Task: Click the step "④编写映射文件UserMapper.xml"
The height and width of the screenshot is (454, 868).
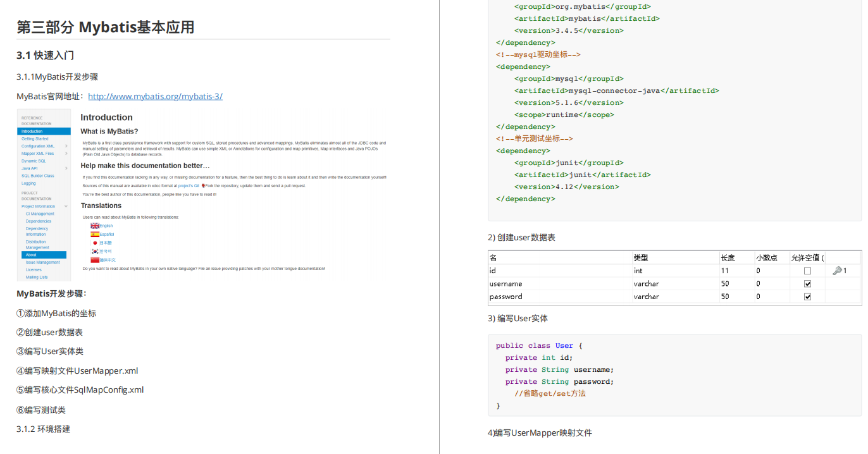Action: tap(77, 371)
